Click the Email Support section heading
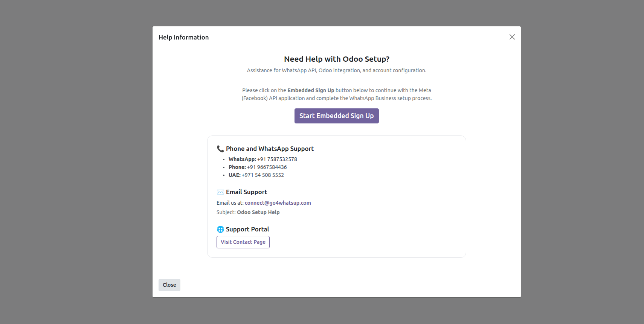The image size is (644, 324). [x=246, y=192]
